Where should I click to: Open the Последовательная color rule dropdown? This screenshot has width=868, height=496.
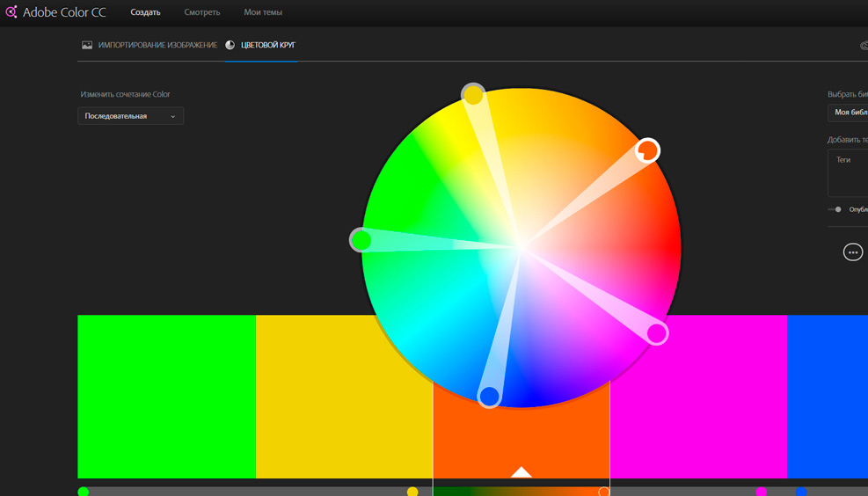pyautogui.click(x=130, y=116)
